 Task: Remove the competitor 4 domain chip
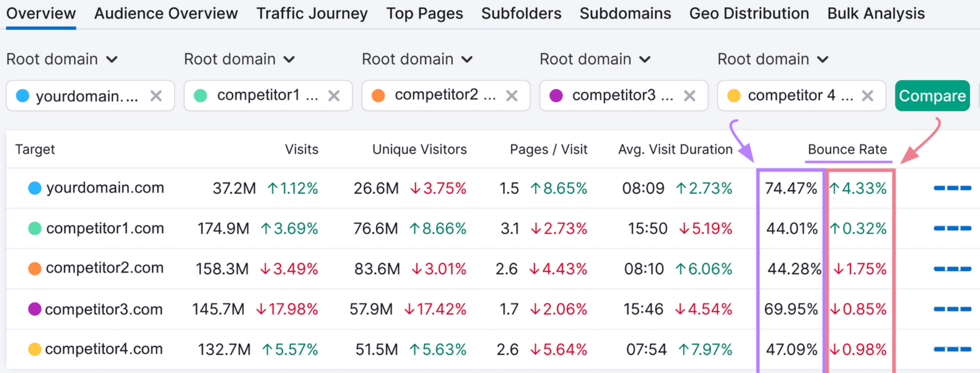coord(867,96)
